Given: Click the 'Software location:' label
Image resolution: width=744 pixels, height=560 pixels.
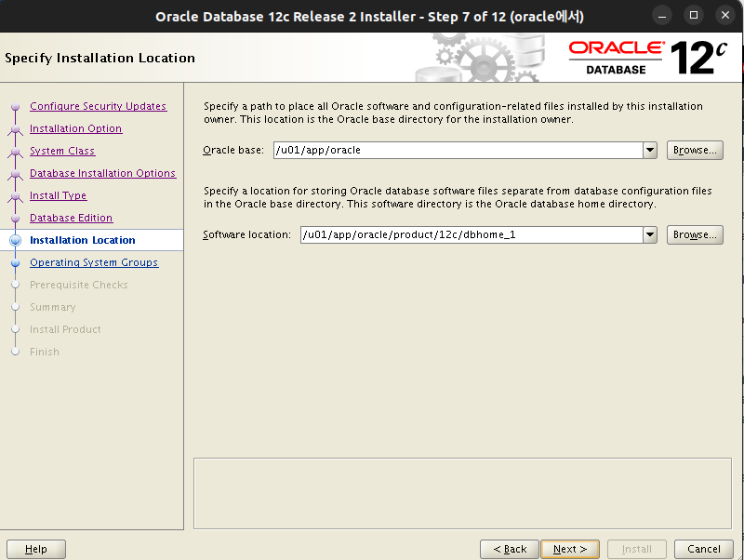Looking at the screenshot, I should coord(246,234).
